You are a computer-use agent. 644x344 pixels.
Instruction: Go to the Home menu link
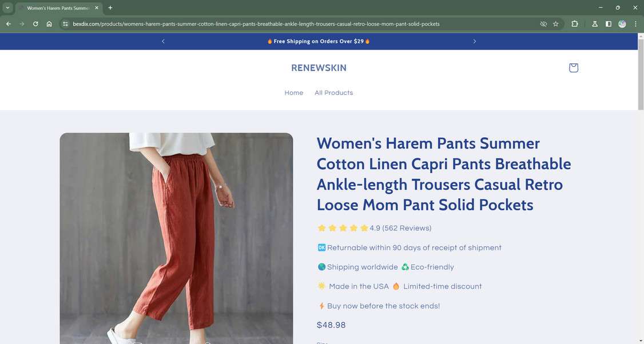click(x=293, y=93)
